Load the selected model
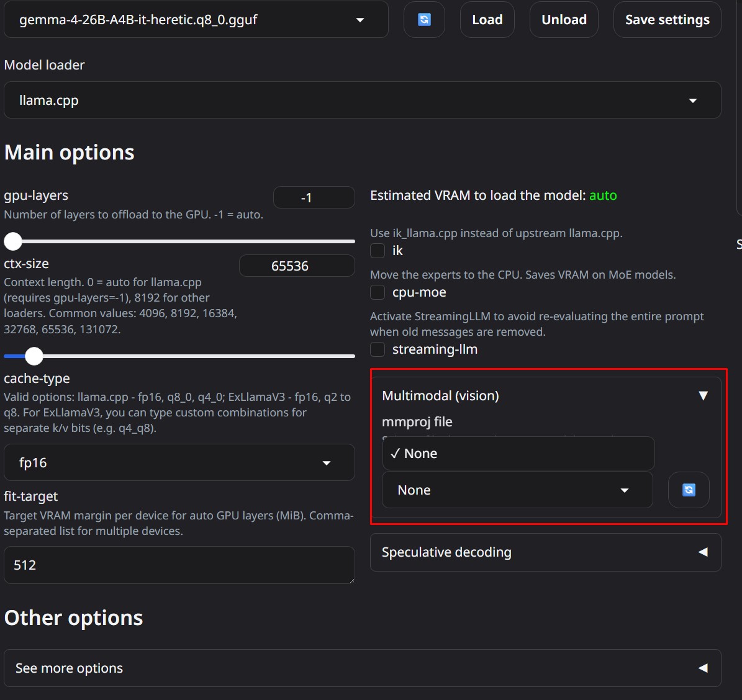The image size is (742, 700). (x=487, y=19)
